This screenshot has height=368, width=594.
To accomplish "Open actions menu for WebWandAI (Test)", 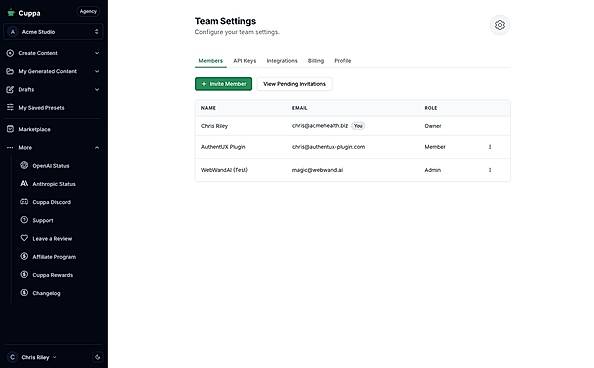I will (490, 170).
